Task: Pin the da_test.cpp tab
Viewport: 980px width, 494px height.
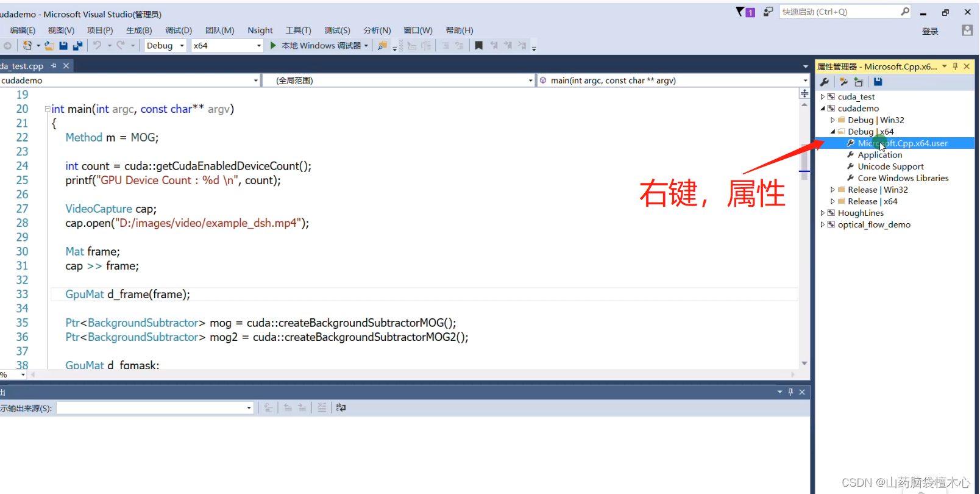Action: (54, 66)
